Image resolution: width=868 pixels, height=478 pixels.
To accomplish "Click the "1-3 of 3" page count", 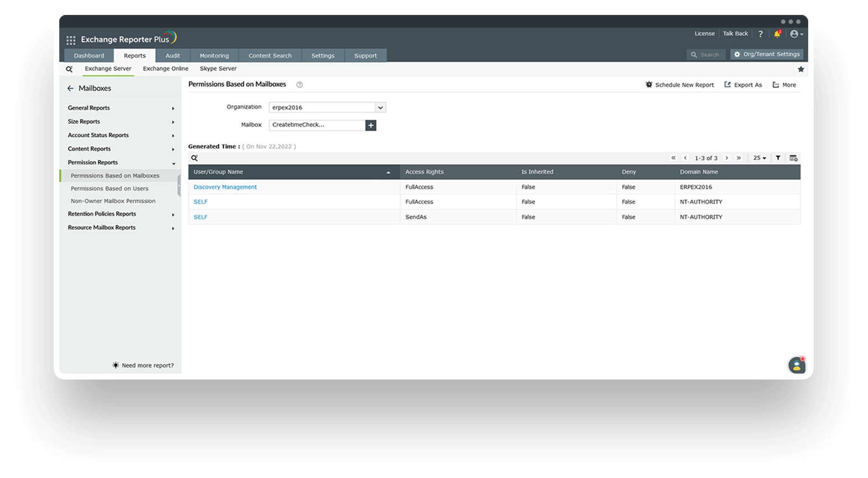I will click(706, 158).
